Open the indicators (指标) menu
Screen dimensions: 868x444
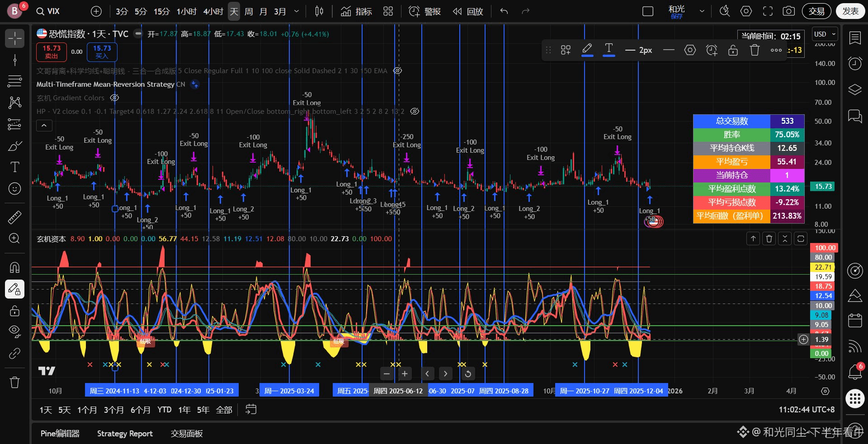(356, 11)
